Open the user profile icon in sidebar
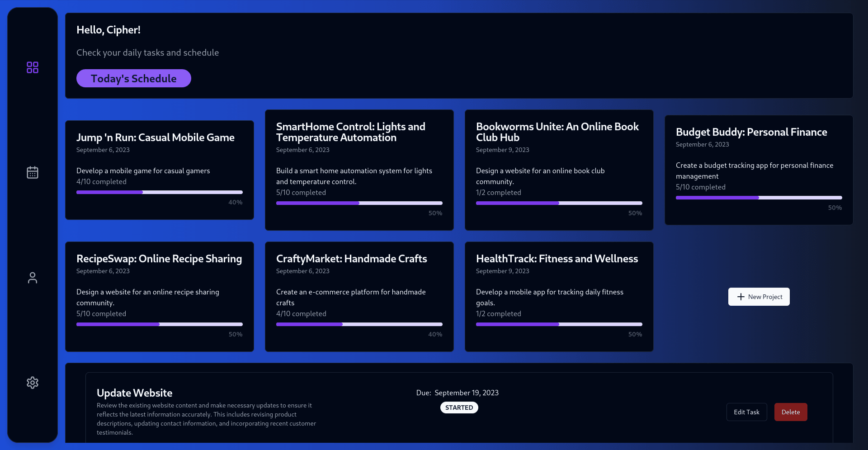The width and height of the screenshot is (868, 450). click(33, 278)
